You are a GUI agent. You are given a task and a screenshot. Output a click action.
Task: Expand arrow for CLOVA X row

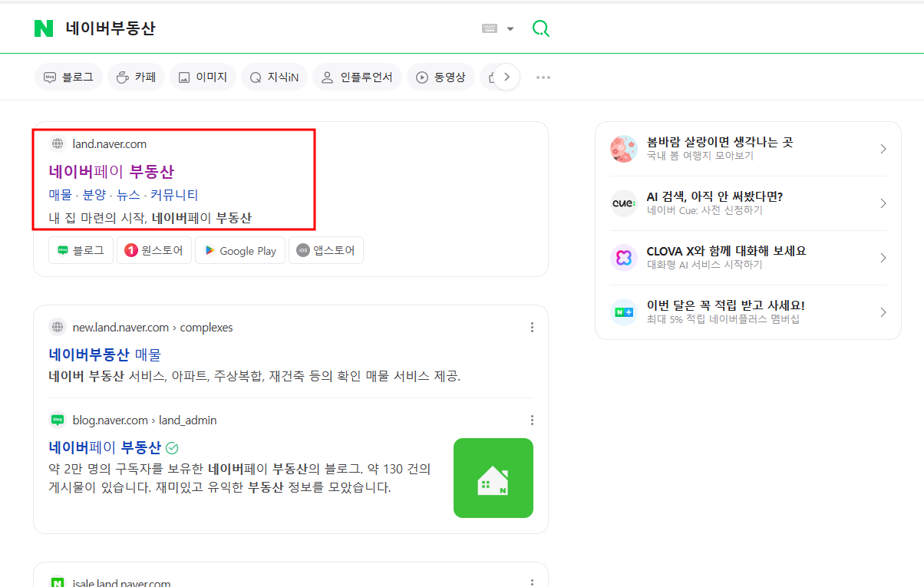883,258
